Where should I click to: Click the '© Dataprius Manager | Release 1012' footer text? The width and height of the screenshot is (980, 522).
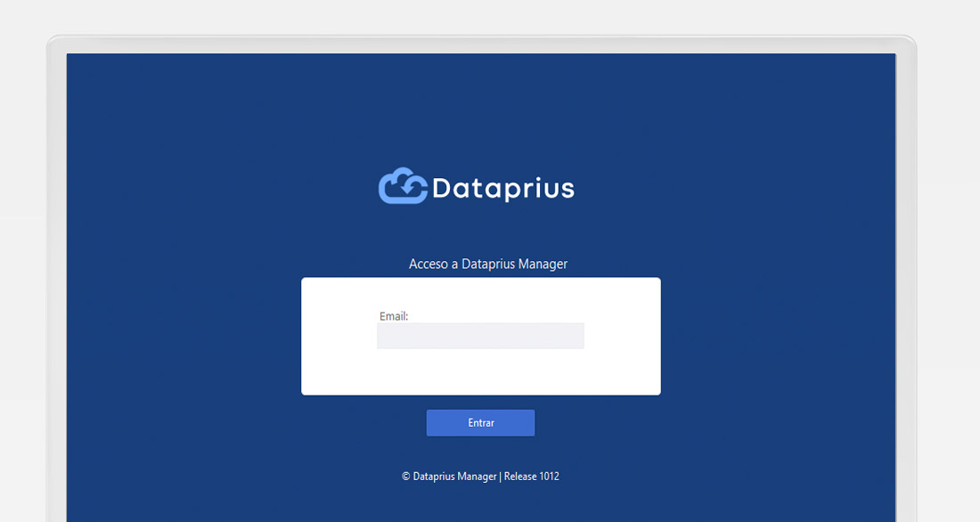[x=480, y=477]
